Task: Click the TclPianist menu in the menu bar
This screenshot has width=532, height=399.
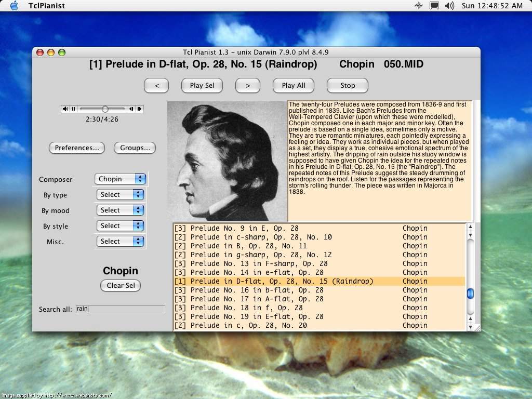Action: click(x=47, y=6)
